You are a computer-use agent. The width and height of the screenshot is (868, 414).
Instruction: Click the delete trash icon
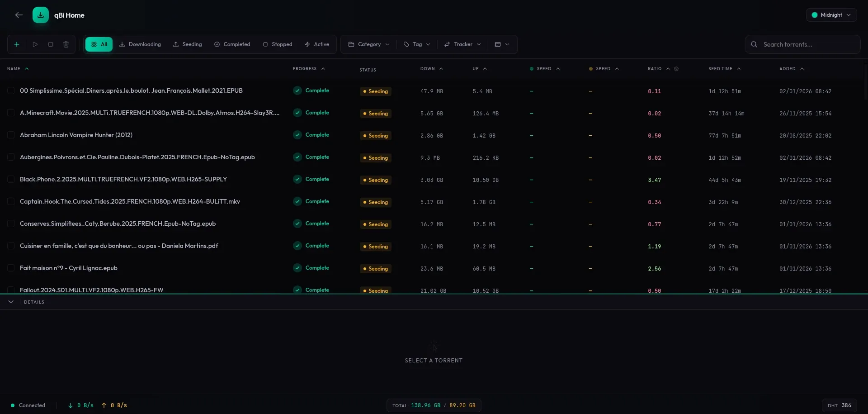(x=66, y=44)
